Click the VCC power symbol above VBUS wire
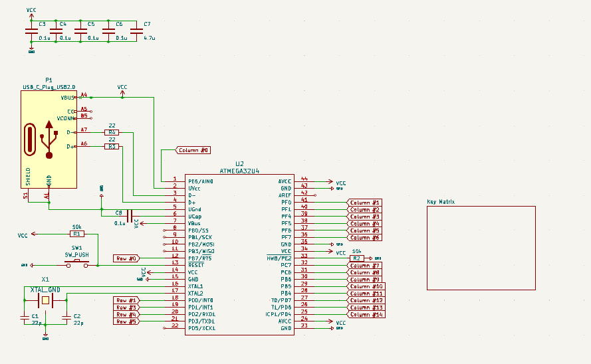Image resolution: width=591 pixels, height=364 pixels. tap(122, 91)
